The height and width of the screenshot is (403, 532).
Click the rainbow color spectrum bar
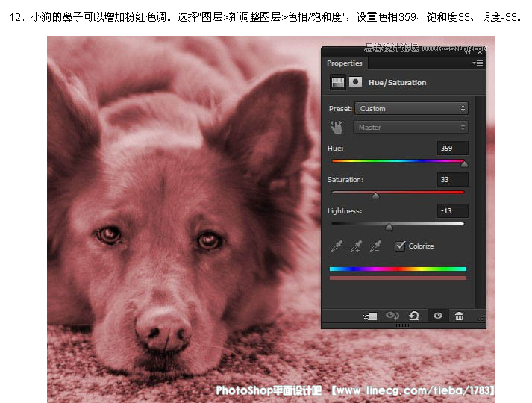point(398,269)
